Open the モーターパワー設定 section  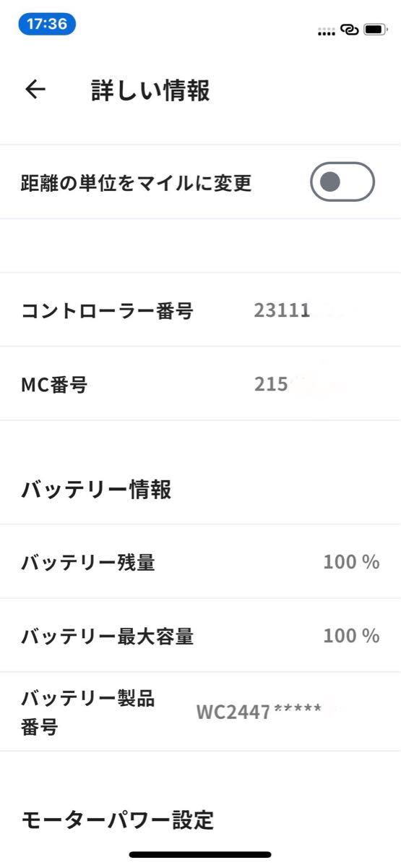pos(117,820)
